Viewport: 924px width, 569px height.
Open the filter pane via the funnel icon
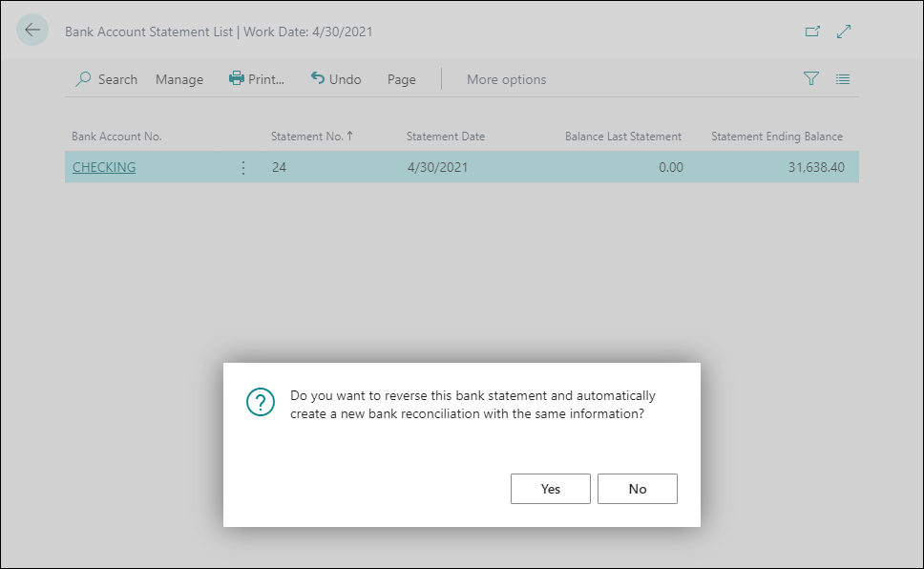(810, 79)
